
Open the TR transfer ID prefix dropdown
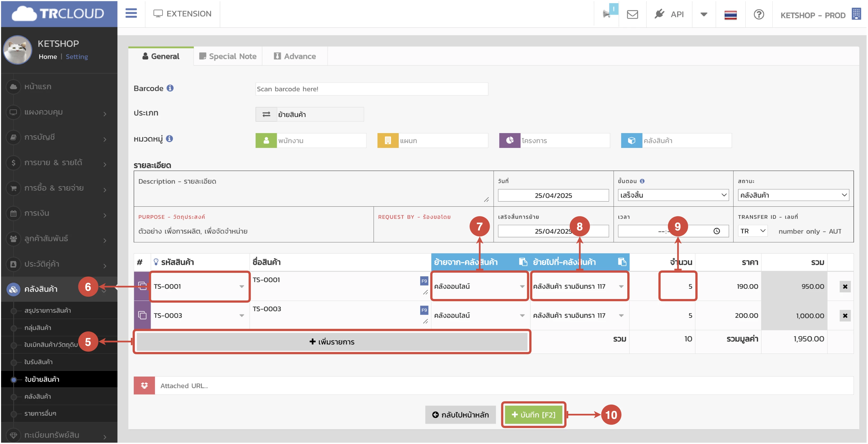(x=753, y=231)
